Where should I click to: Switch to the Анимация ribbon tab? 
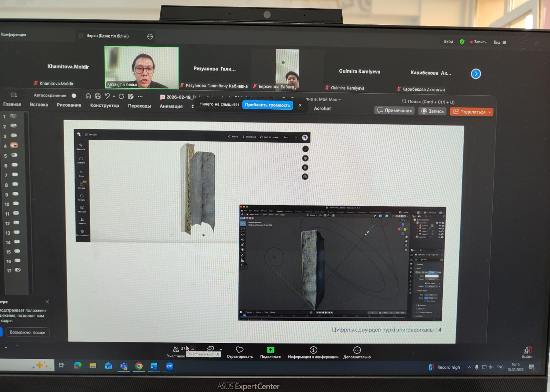point(171,106)
